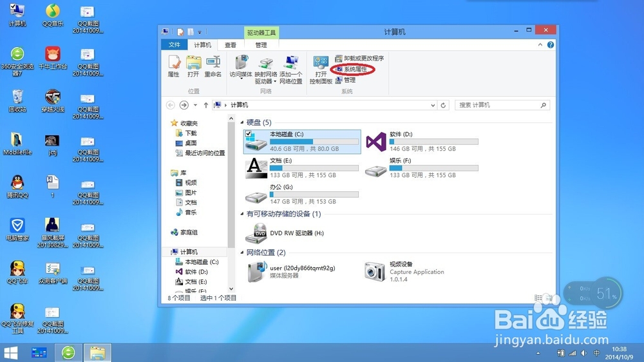Select the 文档 (E:) drive

point(302,168)
